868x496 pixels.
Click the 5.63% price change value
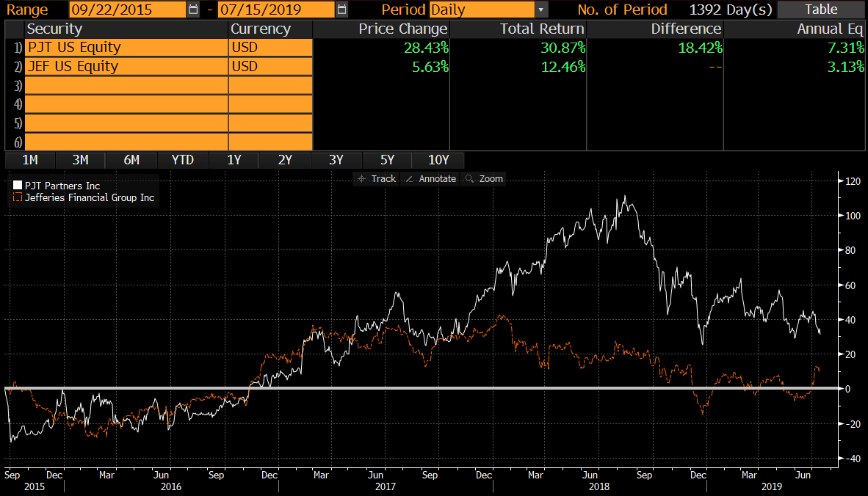430,66
